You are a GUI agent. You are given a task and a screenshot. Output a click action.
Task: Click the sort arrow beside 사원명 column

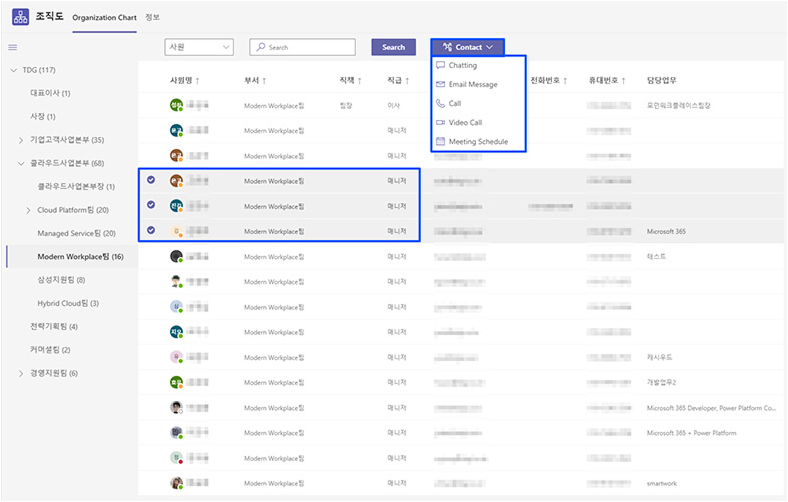click(198, 80)
